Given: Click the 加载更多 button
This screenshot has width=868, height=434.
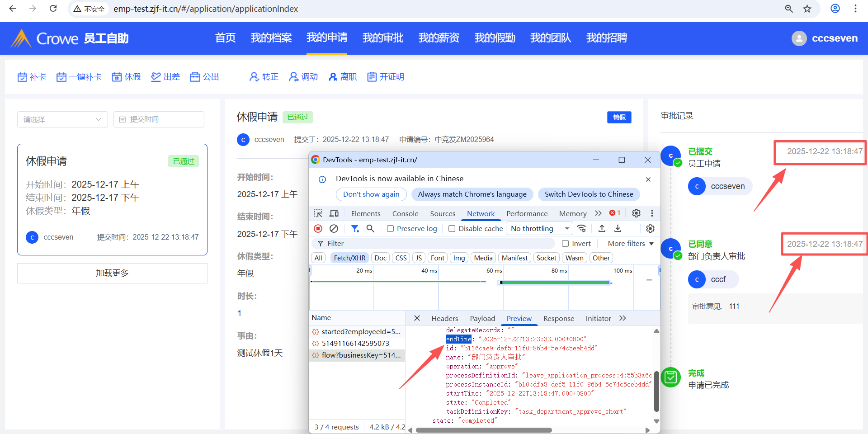Looking at the screenshot, I should (x=112, y=273).
